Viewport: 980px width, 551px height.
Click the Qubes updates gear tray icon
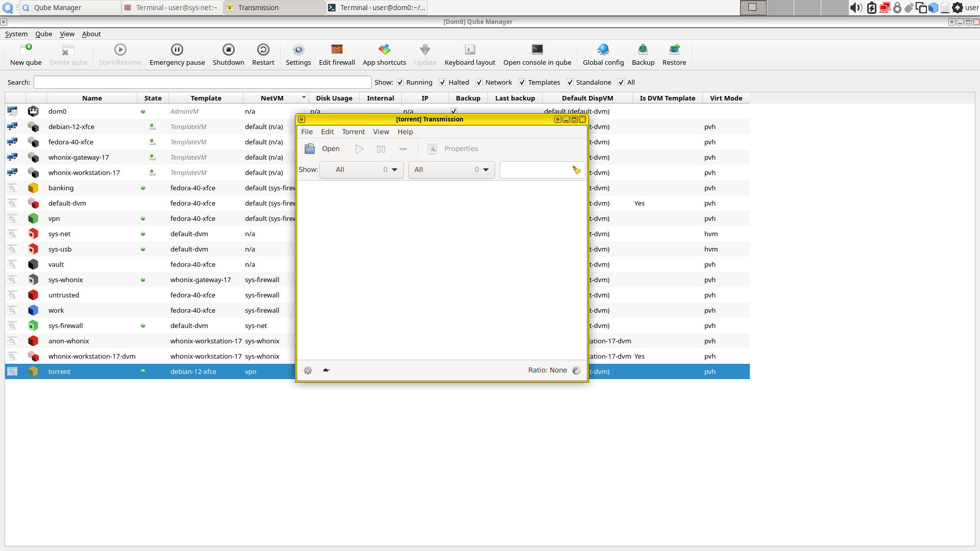tap(958, 8)
